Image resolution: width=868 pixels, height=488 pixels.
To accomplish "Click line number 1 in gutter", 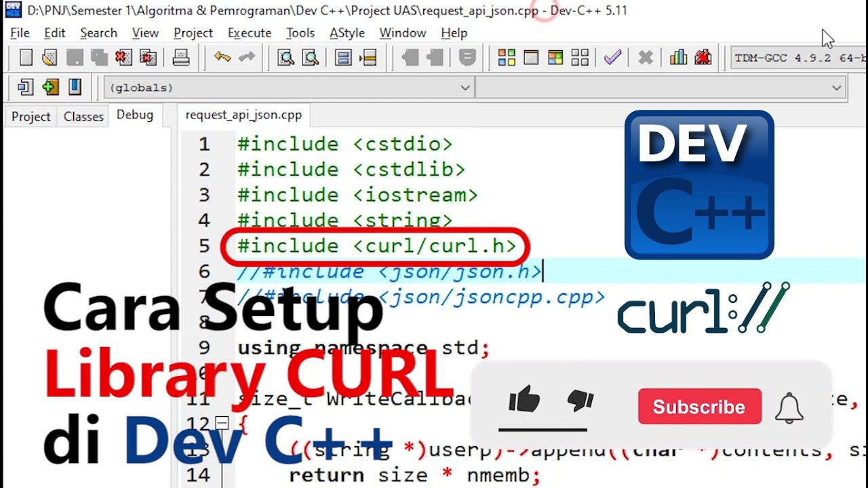I will pos(204,144).
